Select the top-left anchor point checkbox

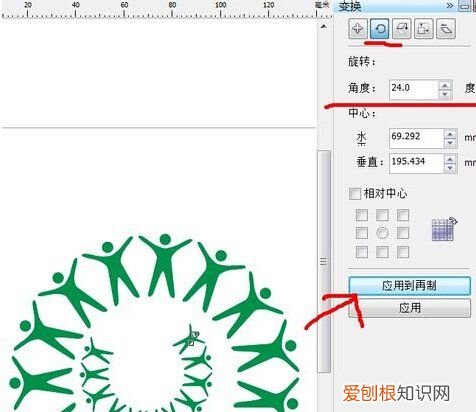pos(362,215)
